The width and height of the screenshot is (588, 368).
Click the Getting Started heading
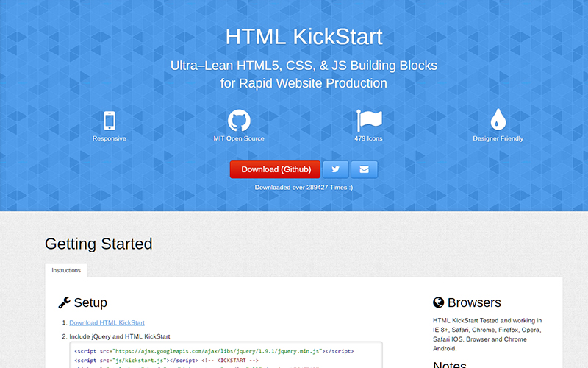tap(98, 244)
